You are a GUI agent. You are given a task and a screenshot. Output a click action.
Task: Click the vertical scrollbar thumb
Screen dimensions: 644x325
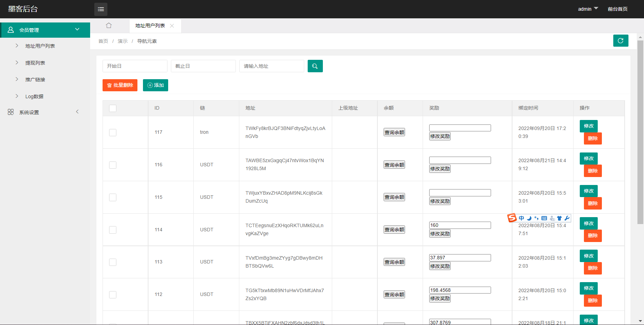640,132
